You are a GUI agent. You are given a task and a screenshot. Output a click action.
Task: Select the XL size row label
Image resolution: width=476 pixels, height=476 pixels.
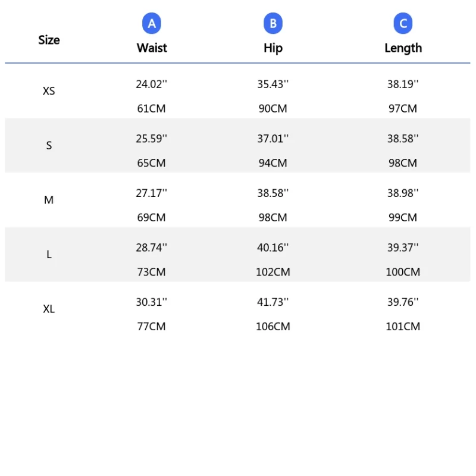tap(49, 309)
